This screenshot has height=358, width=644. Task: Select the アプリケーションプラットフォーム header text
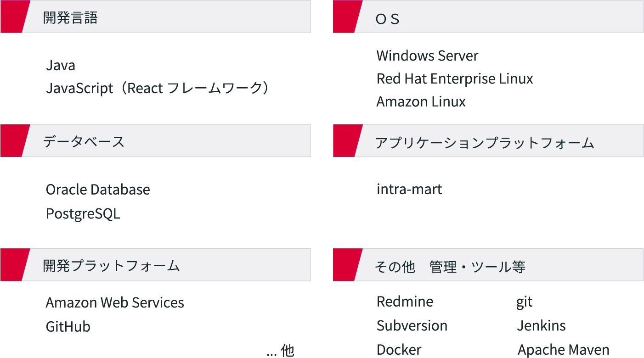(485, 143)
